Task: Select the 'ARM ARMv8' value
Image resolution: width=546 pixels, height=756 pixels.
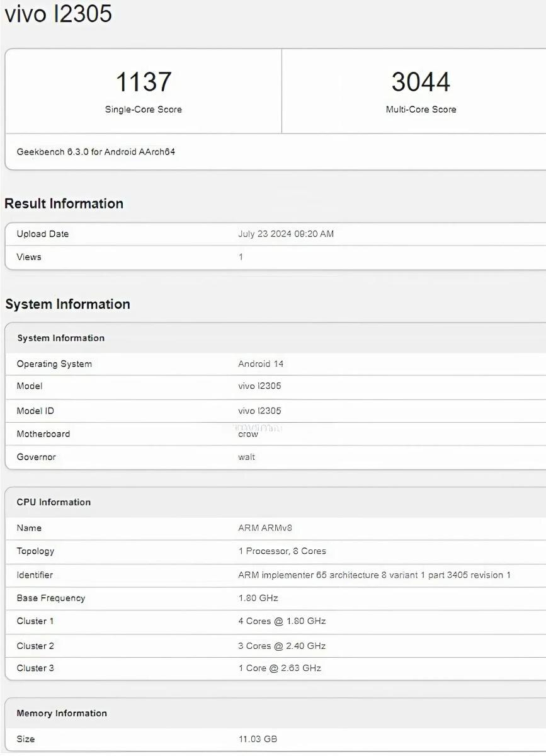Action: [264, 528]
